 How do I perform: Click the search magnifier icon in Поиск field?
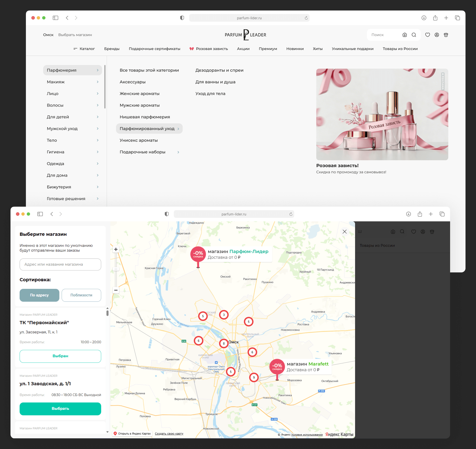pyautogui.click(x=414, y=35)
